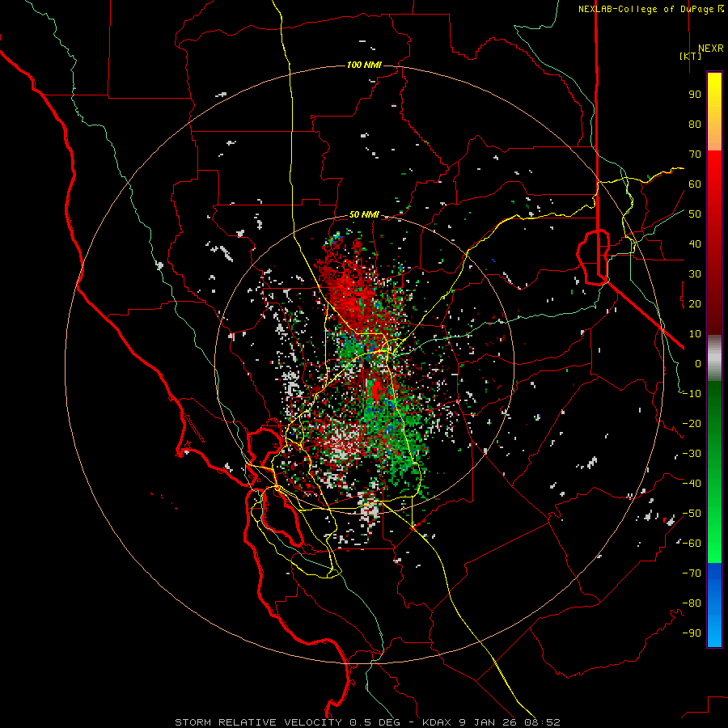
Task: Click the 70 value on the velocity scale
Action: pos(695,154)
